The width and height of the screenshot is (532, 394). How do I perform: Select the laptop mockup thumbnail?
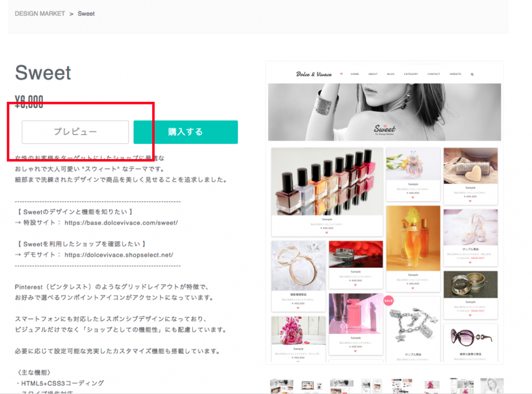click(311, 386)
